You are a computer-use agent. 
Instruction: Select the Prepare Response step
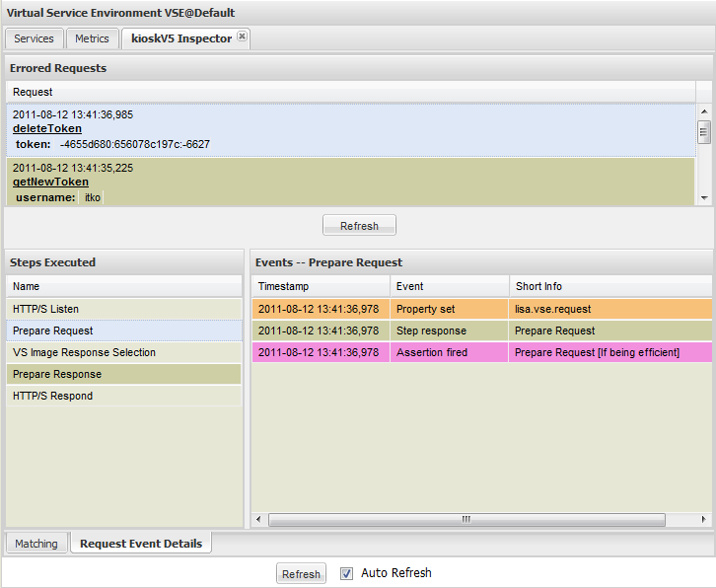pyautogui.click(x=57, y=375)
